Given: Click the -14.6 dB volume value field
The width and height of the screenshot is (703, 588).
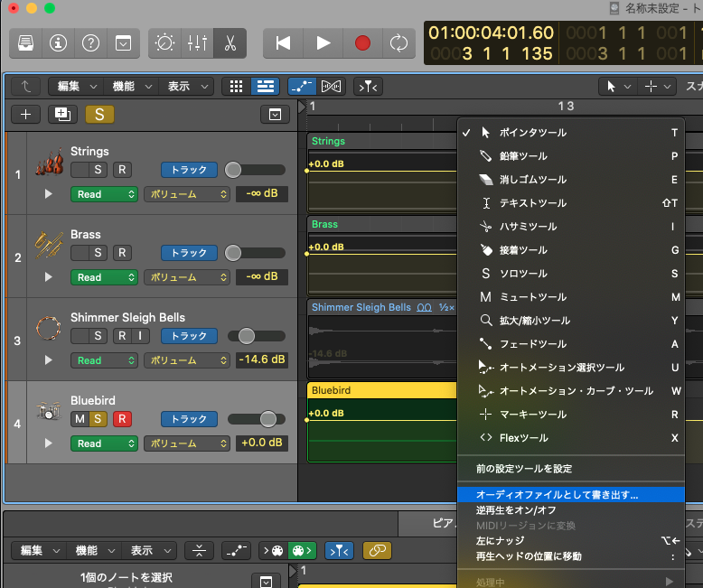Looking at the screenshot, I should point(262,359).
